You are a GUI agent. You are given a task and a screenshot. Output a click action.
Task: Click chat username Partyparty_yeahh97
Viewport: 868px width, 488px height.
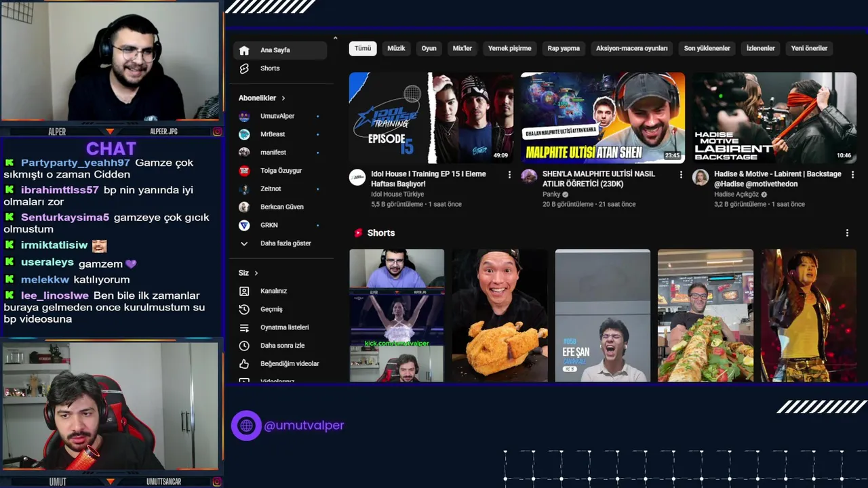[75, 163]
